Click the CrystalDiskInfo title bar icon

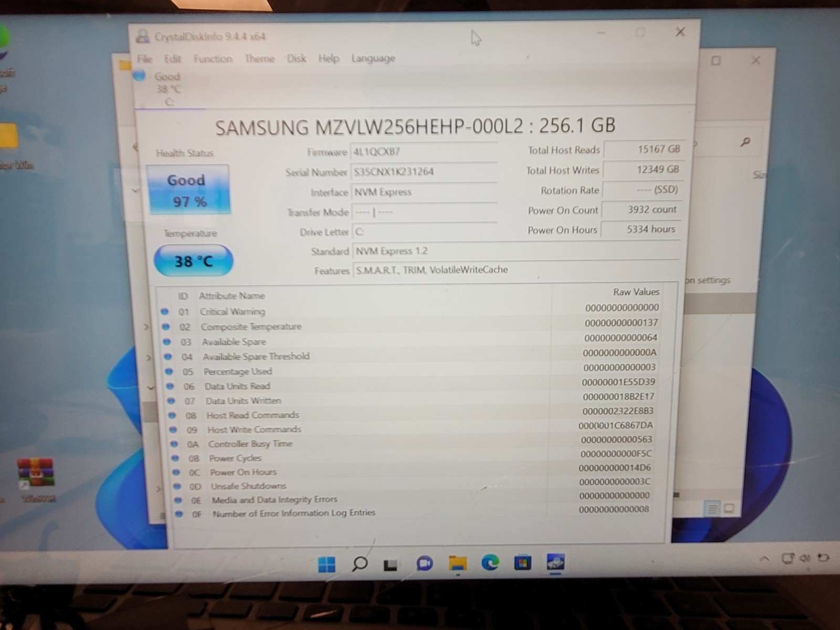click(142, 36)
